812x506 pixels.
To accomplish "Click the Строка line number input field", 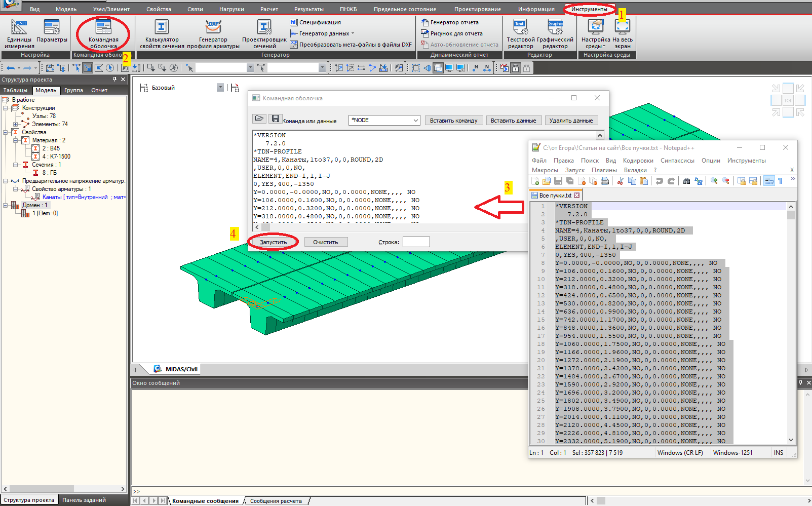I will pos(416,242).
